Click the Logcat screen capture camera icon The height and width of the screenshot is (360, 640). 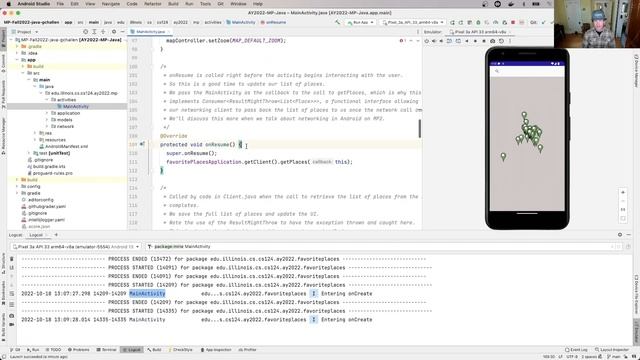click(11, 316)
